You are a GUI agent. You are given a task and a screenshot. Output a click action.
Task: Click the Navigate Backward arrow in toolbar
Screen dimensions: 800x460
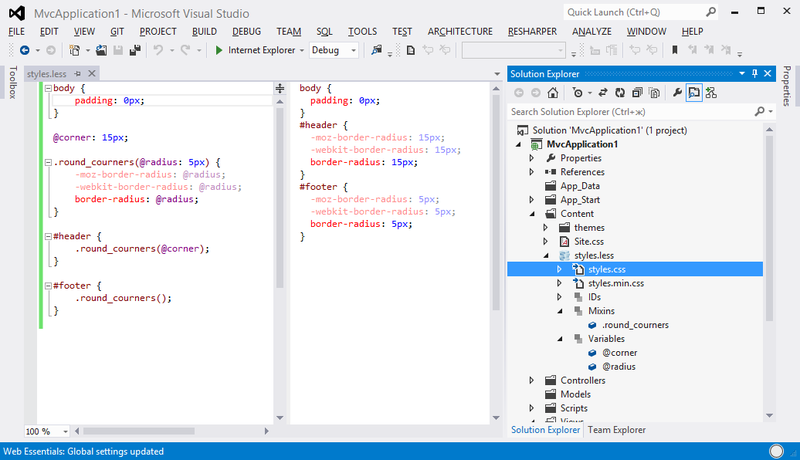pos(24,50)
